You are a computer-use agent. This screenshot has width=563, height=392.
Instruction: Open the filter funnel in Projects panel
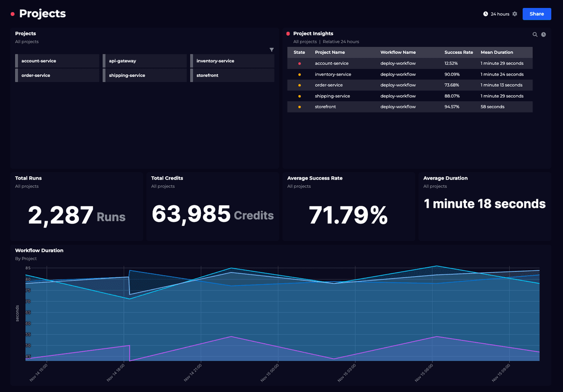click(x=272, y=49)
